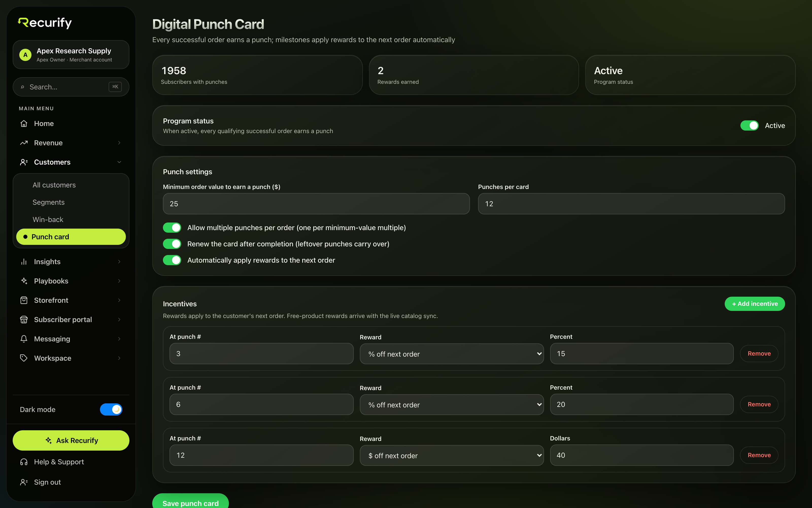Expand the Messaging menu chevron
Image resolution: width=812 pixels, height=508 pixels.
pos(119,339)
